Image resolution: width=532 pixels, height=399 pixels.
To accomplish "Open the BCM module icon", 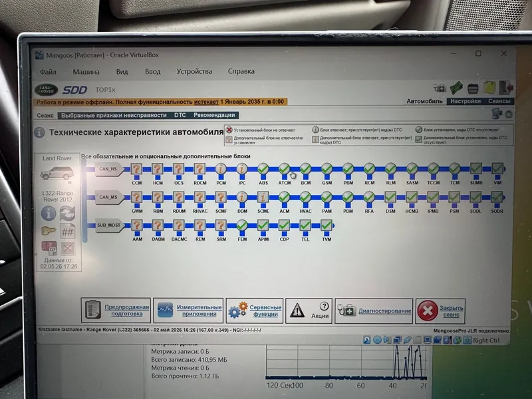I will (x=306, y=169).
